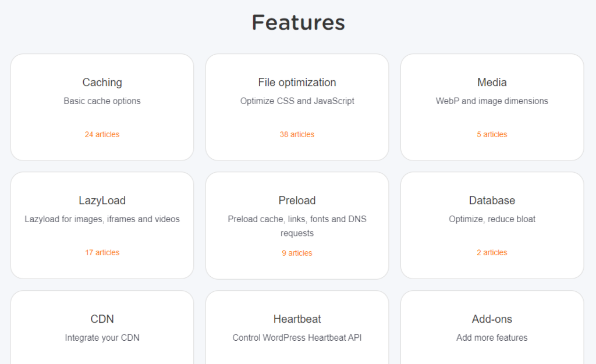Open the Media category title

point(492,83)
